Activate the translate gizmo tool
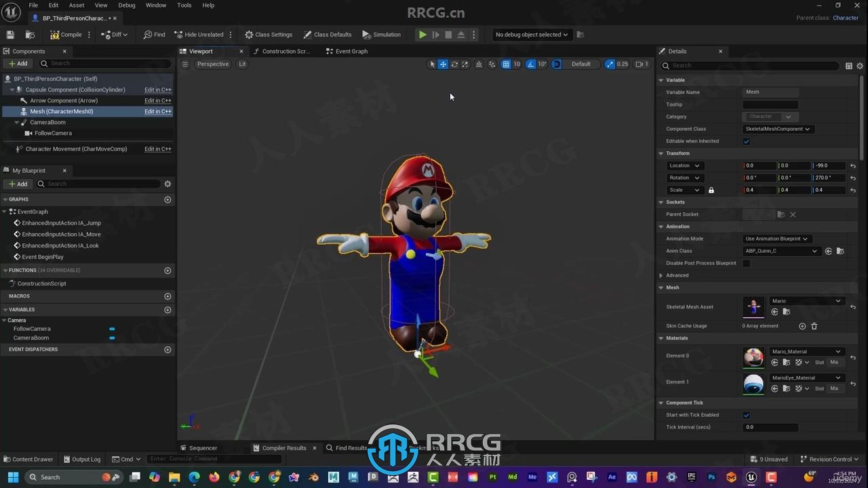The height and width of the screenshot is (488, 868). (443, 64)
